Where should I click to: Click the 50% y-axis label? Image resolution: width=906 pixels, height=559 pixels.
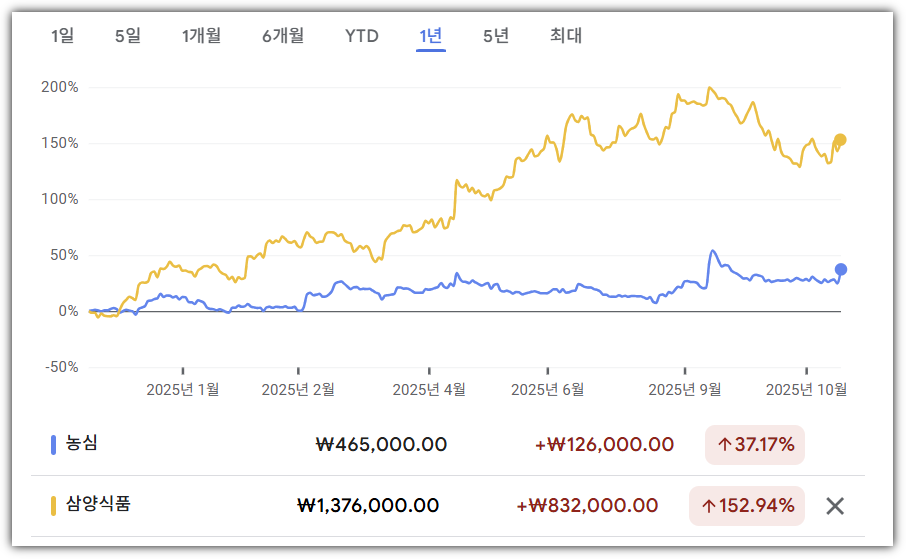(64, 256)
